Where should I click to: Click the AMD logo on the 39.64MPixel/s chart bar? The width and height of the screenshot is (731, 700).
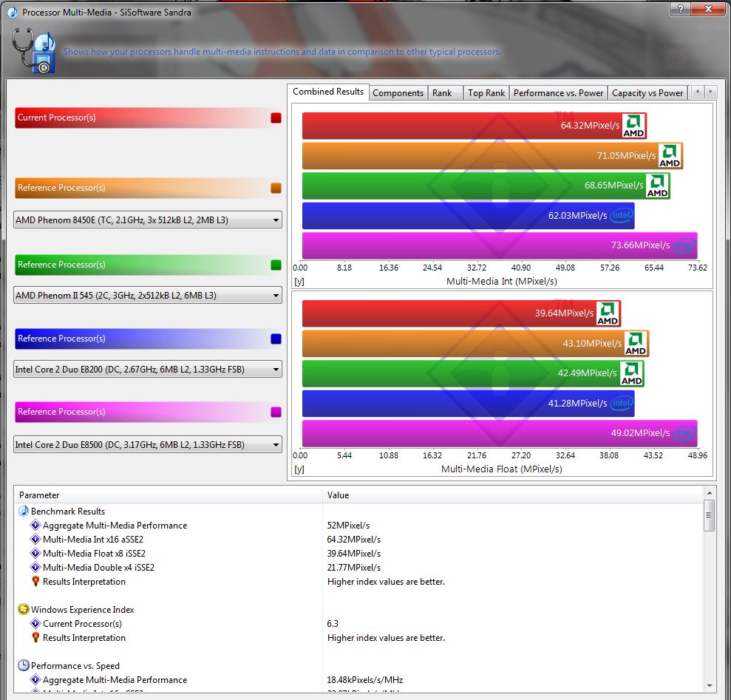608,313
